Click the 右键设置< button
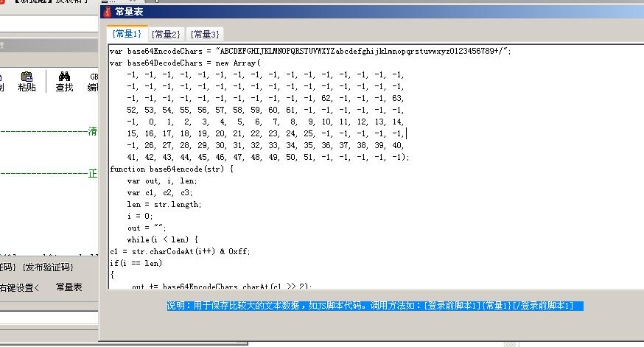Screen dimensions: 644x347 point(20,287)
